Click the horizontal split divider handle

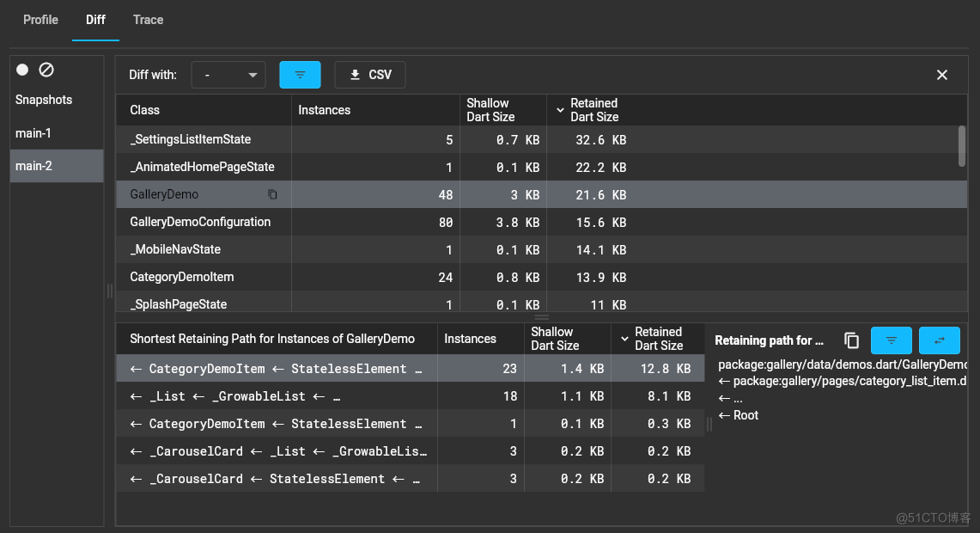541,317
